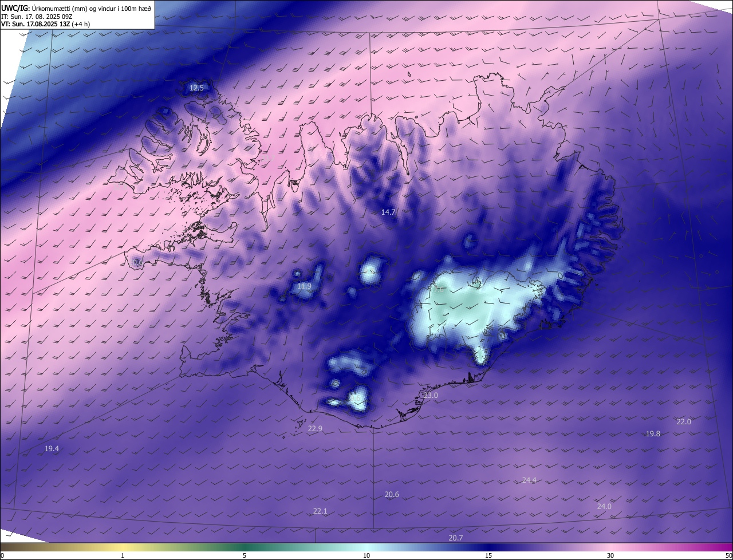Image resolution: width=733 pixels, height=560 pixels.
Task: Click the 23.0 value on the south coast
Action: tap(430, 396)
